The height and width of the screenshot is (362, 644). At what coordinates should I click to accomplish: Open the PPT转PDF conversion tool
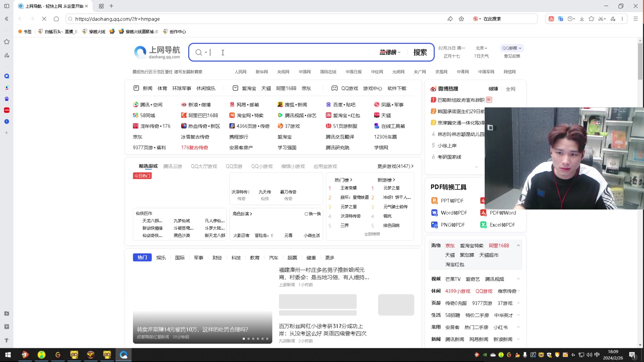point(451,200)
